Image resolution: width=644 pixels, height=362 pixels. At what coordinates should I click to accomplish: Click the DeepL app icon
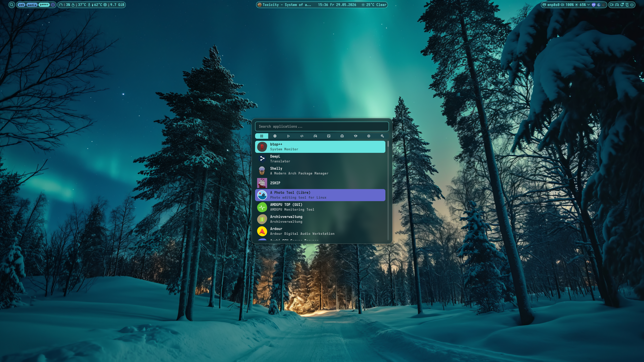point(262,159)
